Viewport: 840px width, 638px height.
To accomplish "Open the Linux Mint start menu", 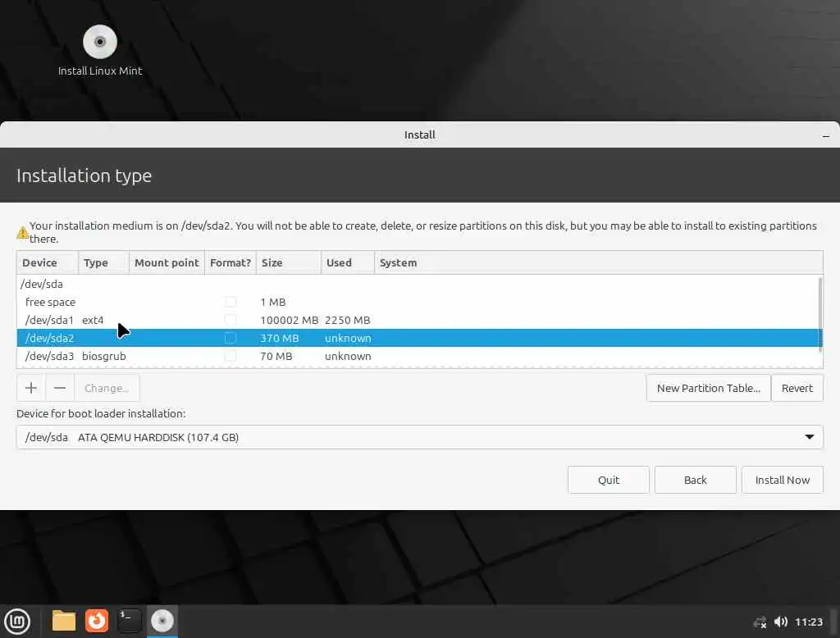I will (x=18, y=622).
